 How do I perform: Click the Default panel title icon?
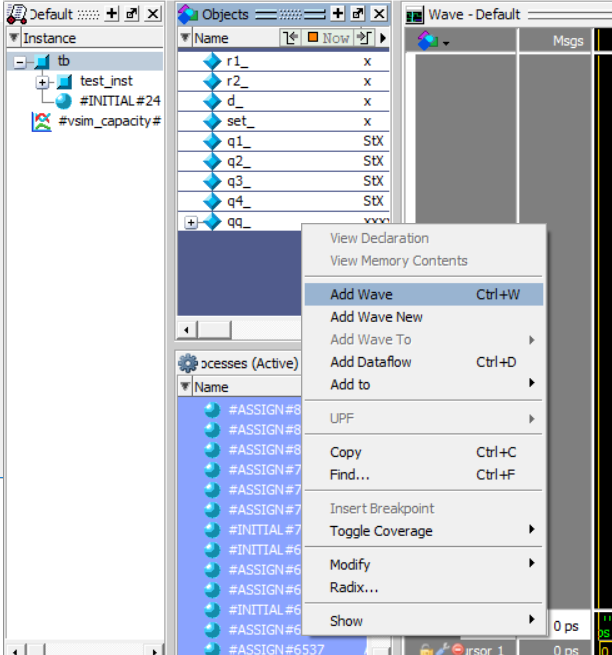[x=17, y=13]
